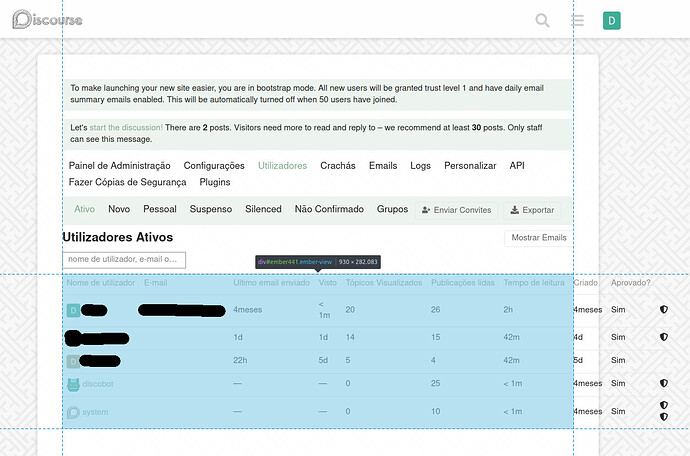Click the shield icon in discobot row
The height and width of the screenshot is (456, 690).
pos(664,383)
